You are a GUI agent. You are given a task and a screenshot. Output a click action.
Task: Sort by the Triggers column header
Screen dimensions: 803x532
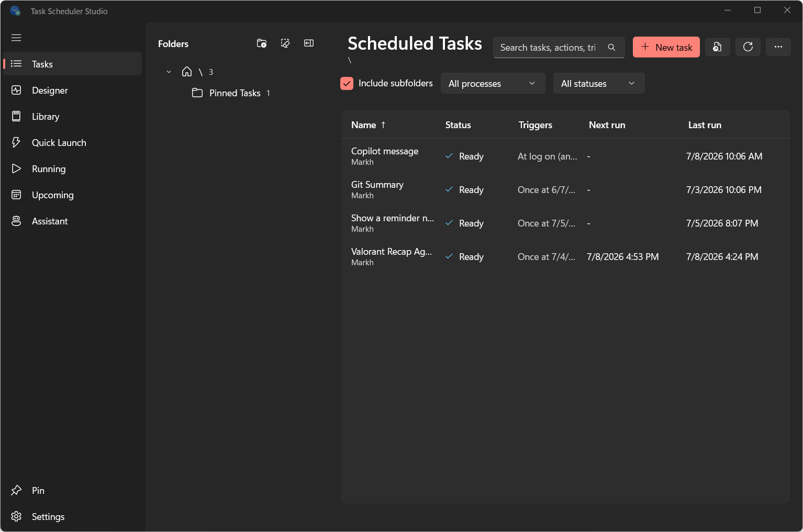[535, 125]
